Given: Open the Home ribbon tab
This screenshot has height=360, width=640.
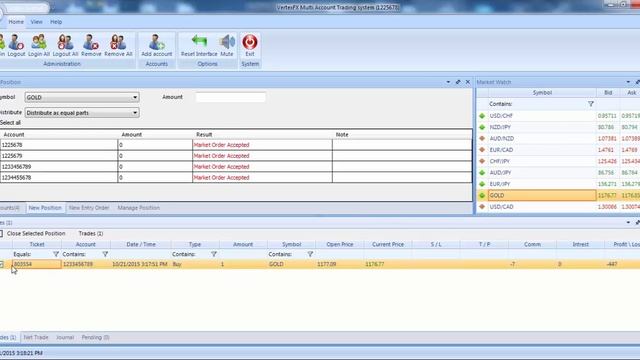Looking at the screenshot, I should (16, 22).
